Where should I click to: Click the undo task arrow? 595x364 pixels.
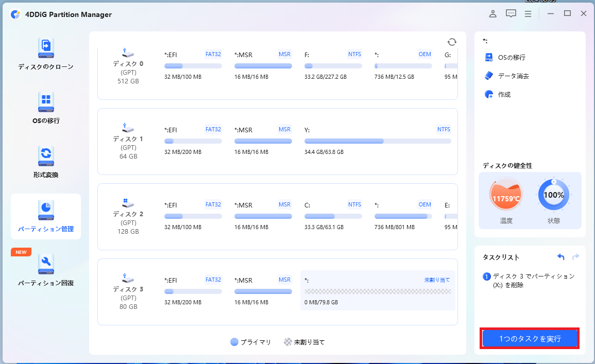(561, 257)
